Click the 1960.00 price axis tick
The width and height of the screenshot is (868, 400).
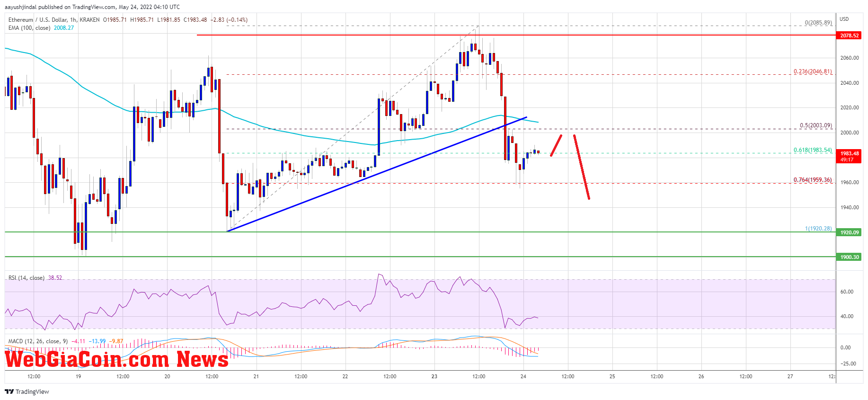pos(849,182)
